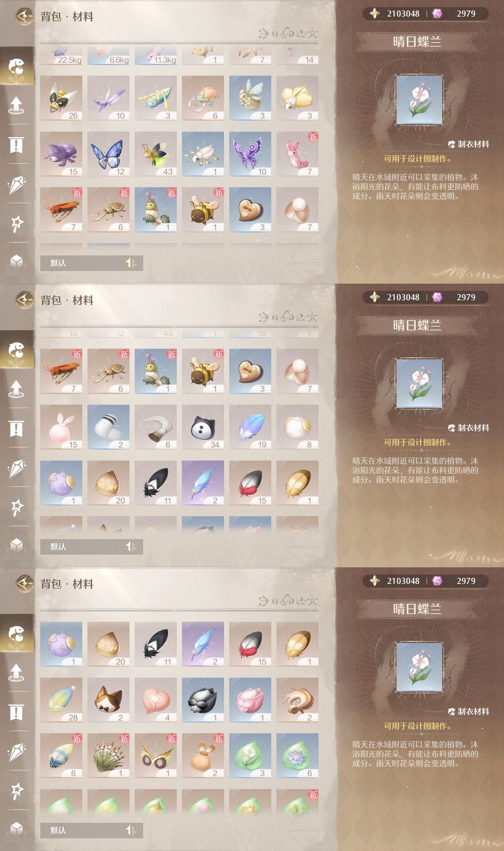Select the purple rhinoceros beetle item

61,154
